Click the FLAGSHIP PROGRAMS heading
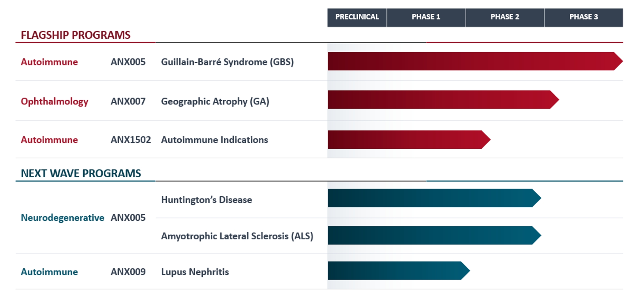The height and width of the screenshot is (302, 644). [x=76, y=35]
